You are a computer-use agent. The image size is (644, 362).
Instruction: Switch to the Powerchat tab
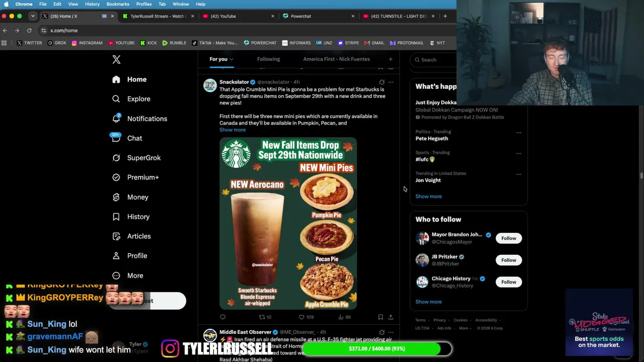[318, 16]
